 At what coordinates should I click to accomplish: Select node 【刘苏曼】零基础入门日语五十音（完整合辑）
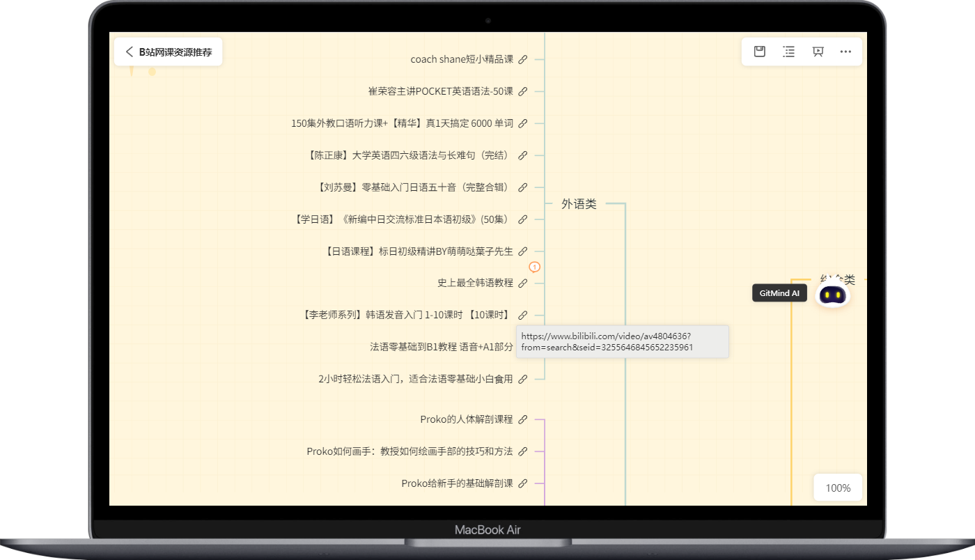click(414, 187)
